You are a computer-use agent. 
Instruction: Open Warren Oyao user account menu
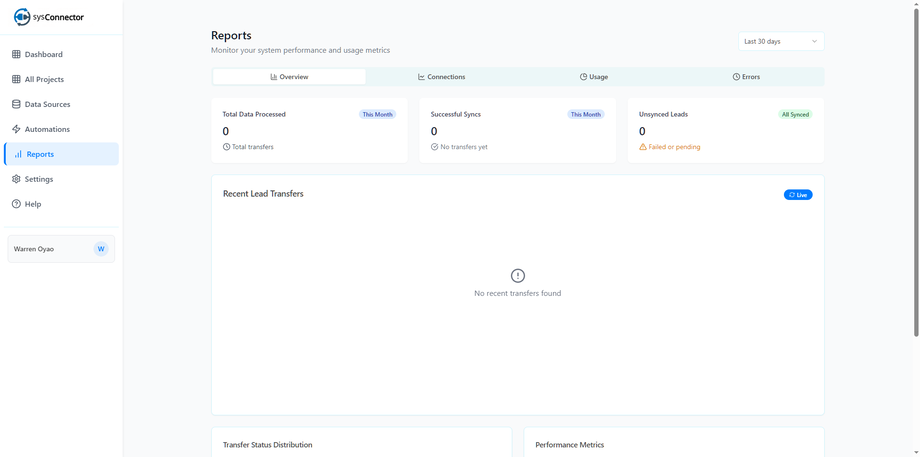coord(61,249)
